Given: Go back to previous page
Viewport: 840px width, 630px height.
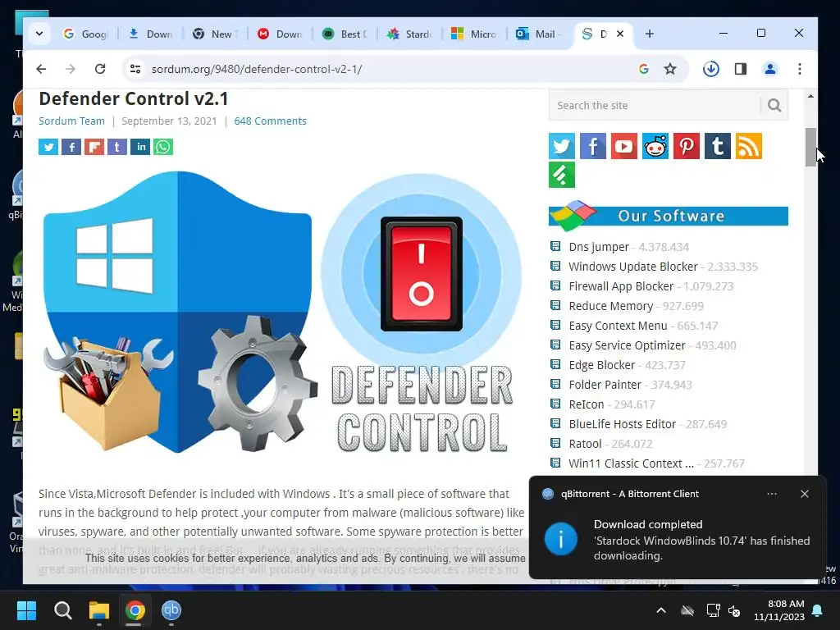Looking at the screenshot, I should (41, 69).
